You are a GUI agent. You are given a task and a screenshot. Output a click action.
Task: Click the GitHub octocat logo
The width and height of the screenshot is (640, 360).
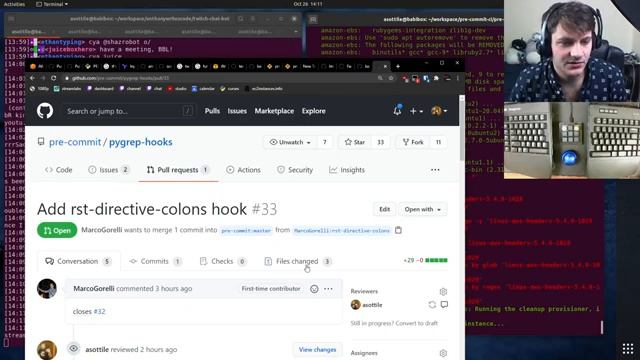coord(45,111)
